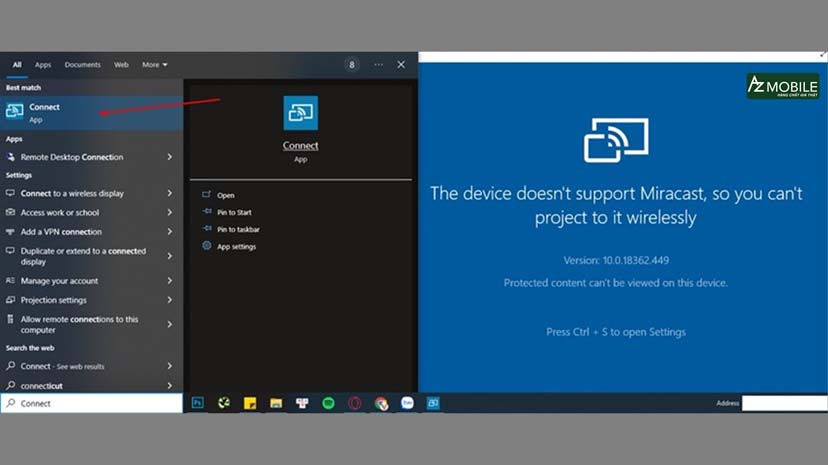This screenshot has width=828, height=465.
Task: Expand Projection settings chevron
Action: tap(170, 300)
